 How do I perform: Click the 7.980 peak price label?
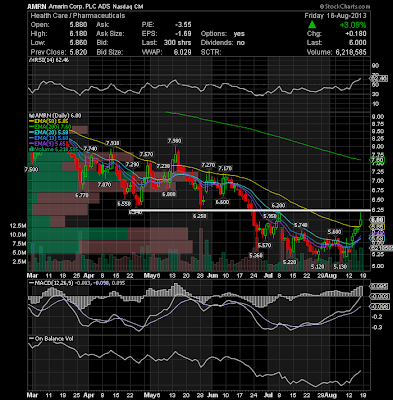tap(175, 141)
